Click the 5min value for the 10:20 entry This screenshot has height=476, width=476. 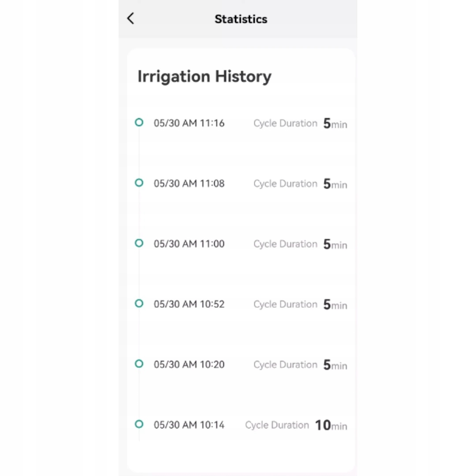pyautogui.click(x=335, y=365)
